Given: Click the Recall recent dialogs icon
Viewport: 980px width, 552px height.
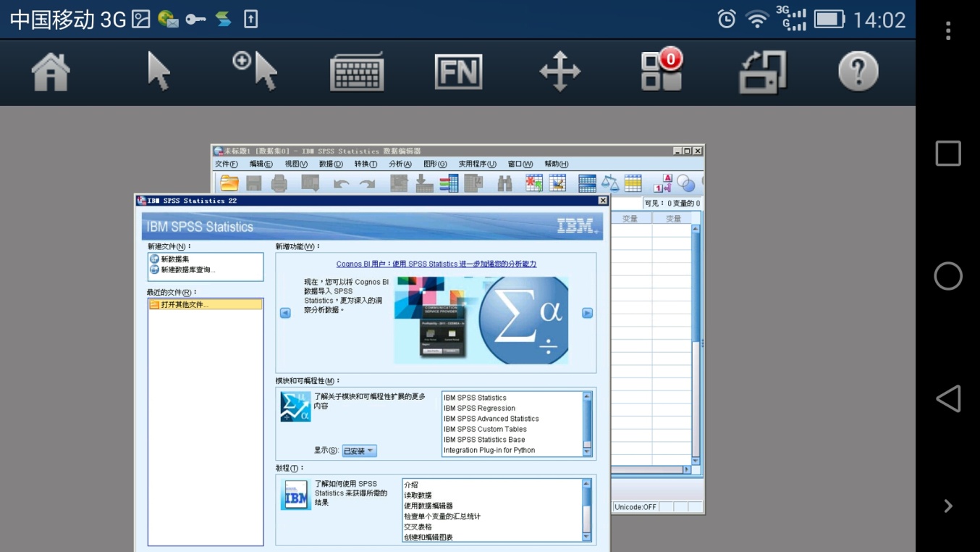Looking at the screenshot, I should click(311, 183).
